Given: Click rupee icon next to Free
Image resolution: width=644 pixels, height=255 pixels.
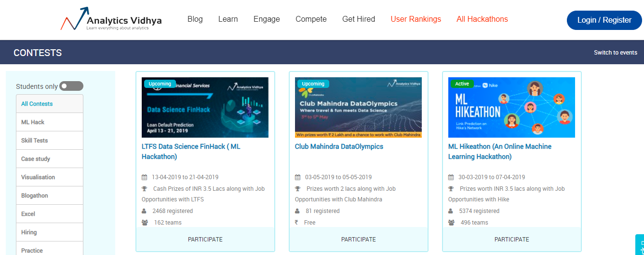Looking at the screenshot, I should click(297, 223).
